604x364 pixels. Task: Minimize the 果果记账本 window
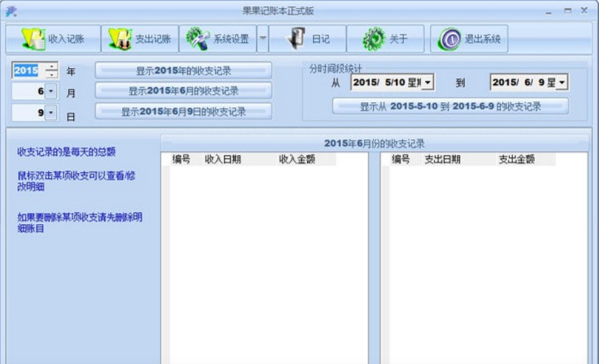pos(548,11)
